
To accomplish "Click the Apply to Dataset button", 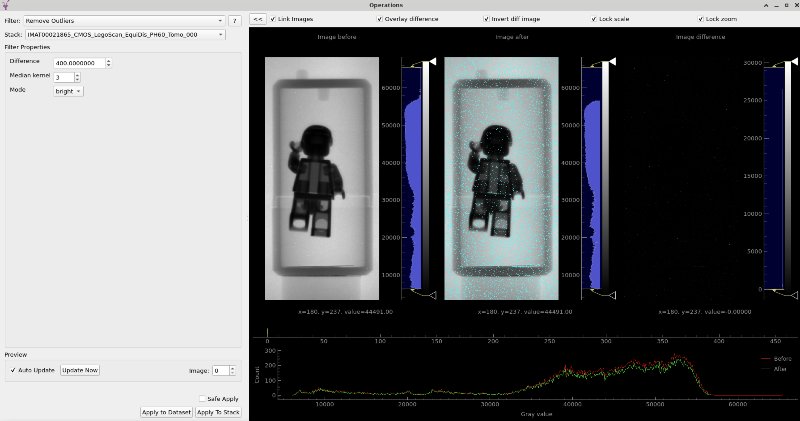I will click(x=166, y=412).
